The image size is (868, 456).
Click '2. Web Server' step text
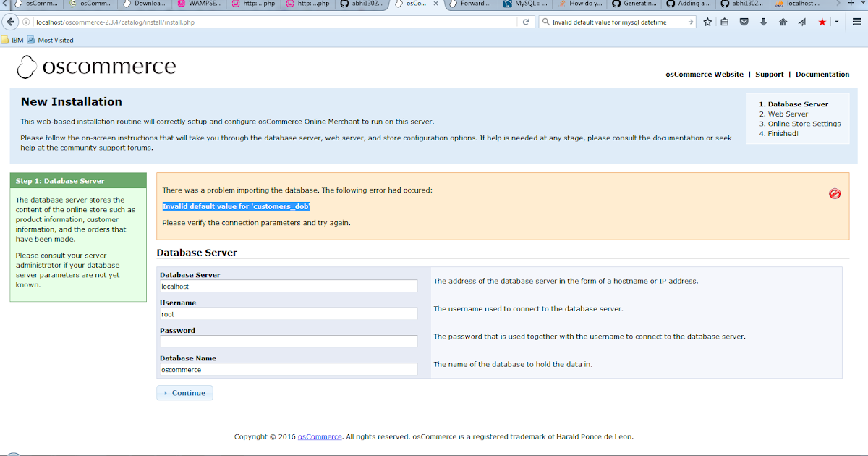pyautogui.click(x=783, y=114)
